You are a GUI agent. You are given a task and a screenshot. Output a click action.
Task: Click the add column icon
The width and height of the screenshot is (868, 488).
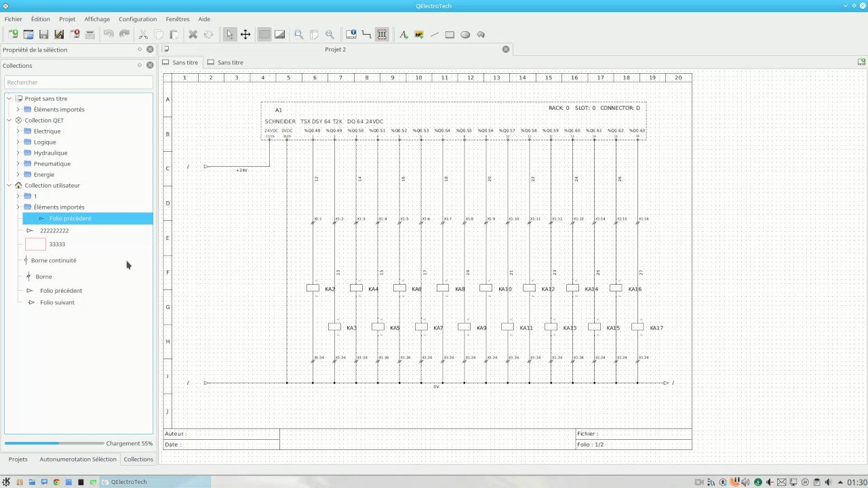[x=382, y=35]
